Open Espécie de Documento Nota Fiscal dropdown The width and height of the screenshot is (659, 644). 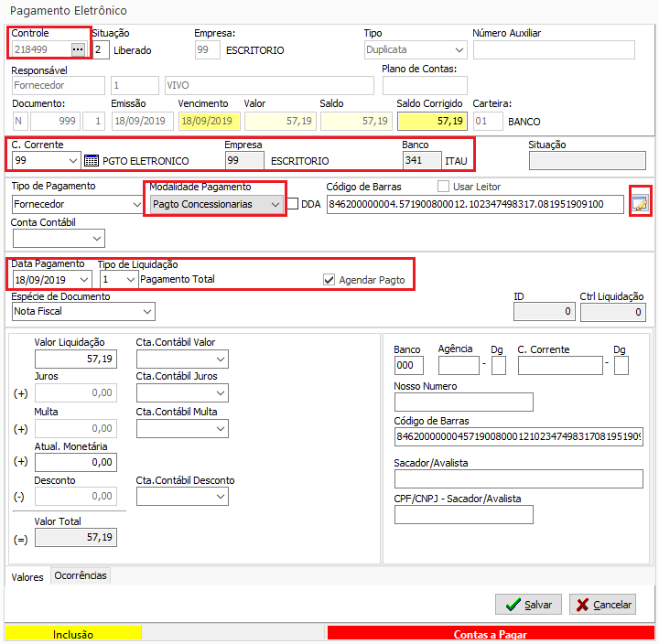click(147, 311)
